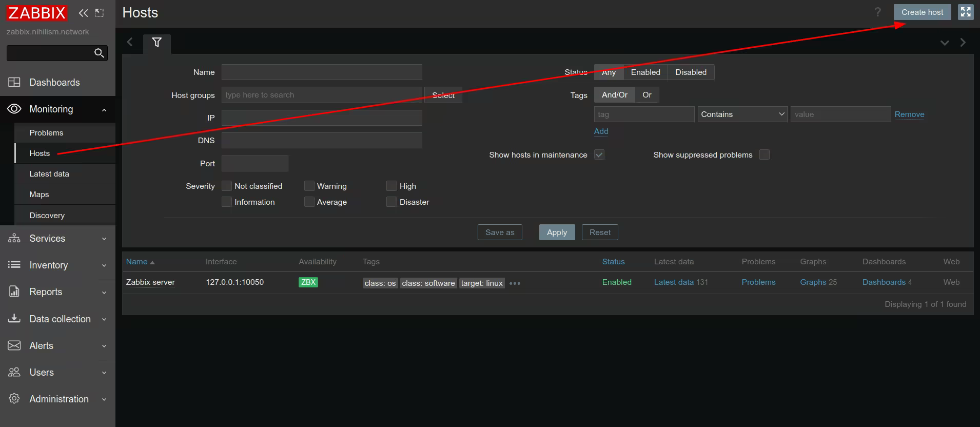Open Problems under Monitoring

point(65,133)
